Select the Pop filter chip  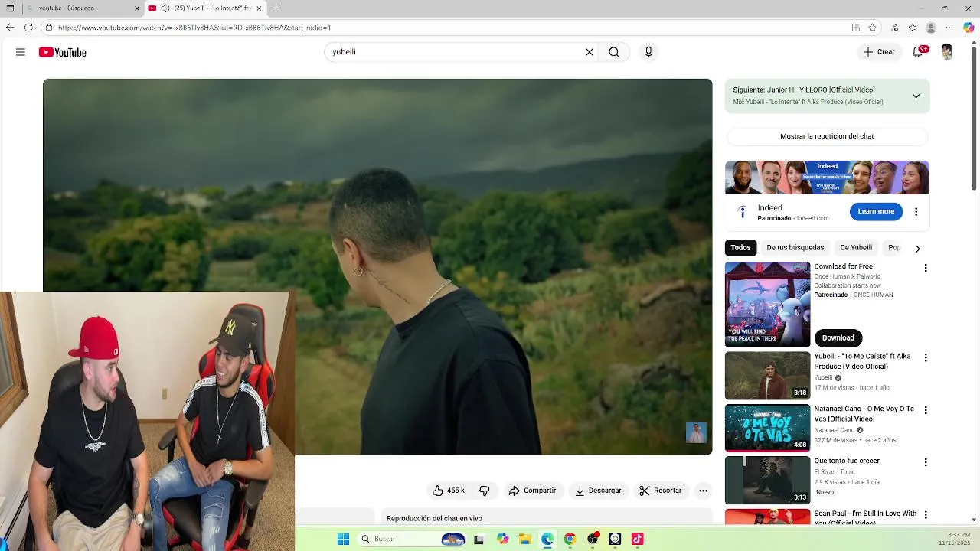(893, 248)
